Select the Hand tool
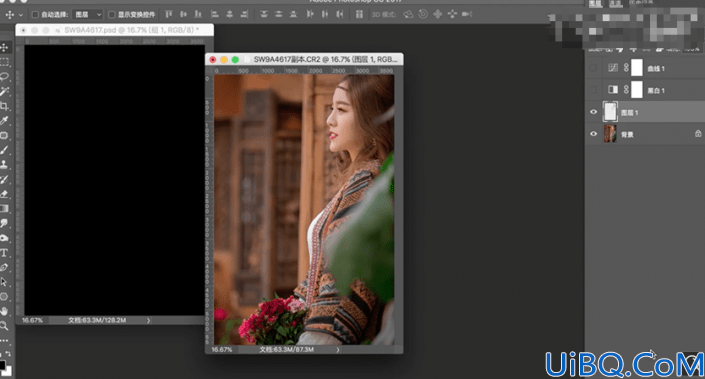Screen dimensions: 705x379 [x=4, y=311]
